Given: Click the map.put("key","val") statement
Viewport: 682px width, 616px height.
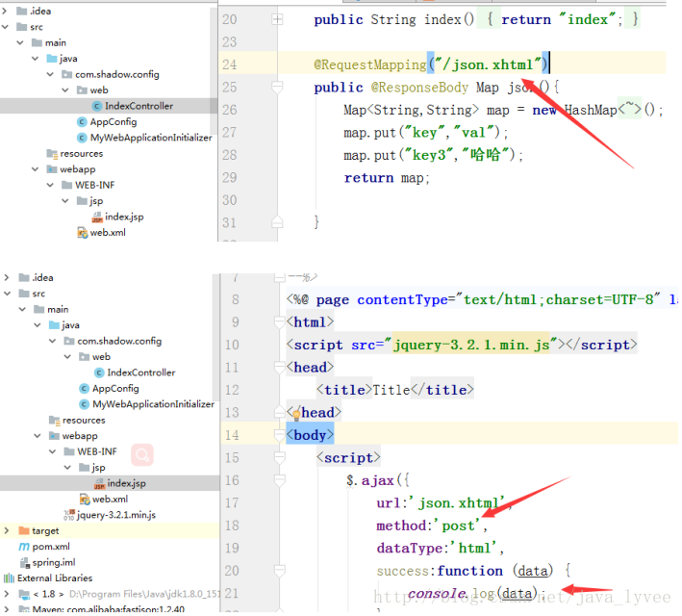Looking at the screenshot, I should [x=426, y=132].
